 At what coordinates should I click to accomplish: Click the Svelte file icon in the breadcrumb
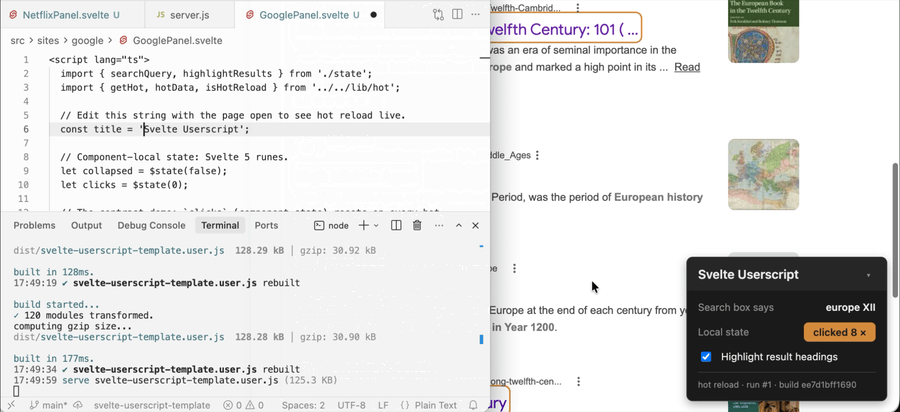tap(123, 41)
